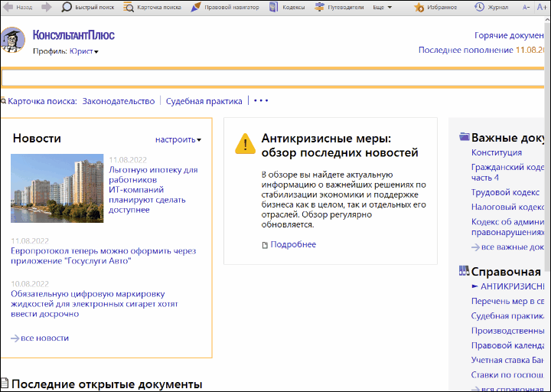Open Законодательство search card section
This screenshot has width=551, height=392.
tap(119, 101)
